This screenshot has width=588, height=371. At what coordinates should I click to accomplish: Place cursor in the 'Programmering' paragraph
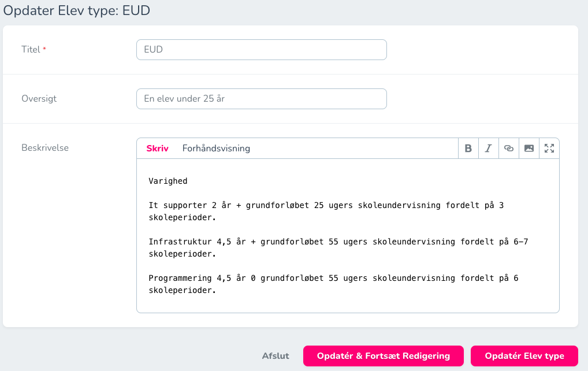pyautogui.click(x=333, y=284)
